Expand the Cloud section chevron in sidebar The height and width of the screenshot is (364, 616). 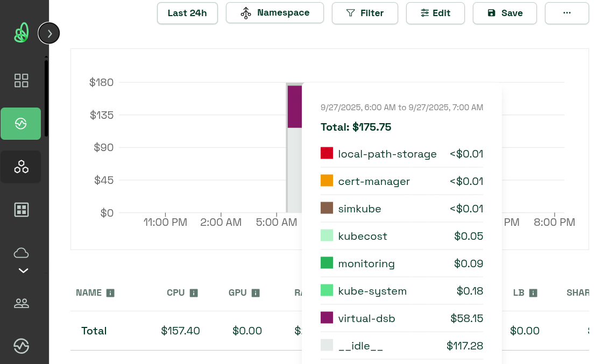coord(22,270)
